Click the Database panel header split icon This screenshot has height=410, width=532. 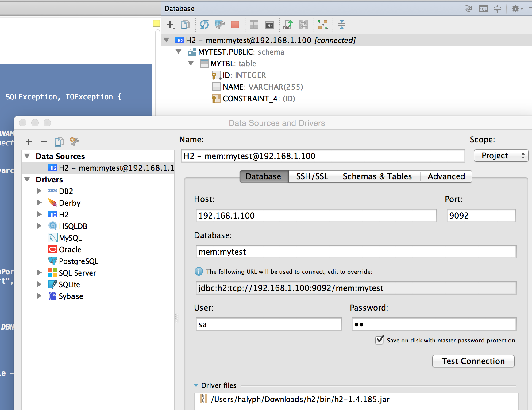[497, 9]
